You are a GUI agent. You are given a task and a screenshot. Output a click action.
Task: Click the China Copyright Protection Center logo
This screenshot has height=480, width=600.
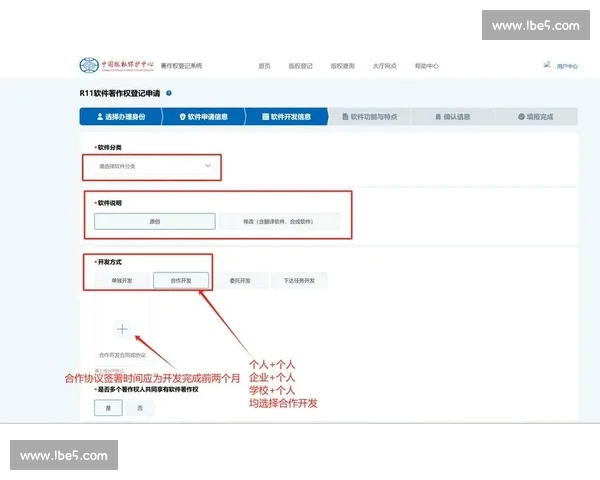[116, 65]
